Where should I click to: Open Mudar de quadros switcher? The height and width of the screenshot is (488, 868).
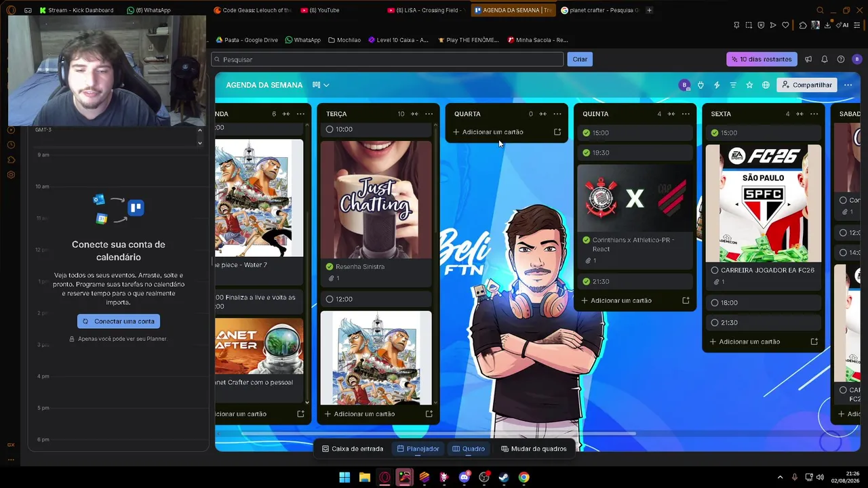coord(534,449)
